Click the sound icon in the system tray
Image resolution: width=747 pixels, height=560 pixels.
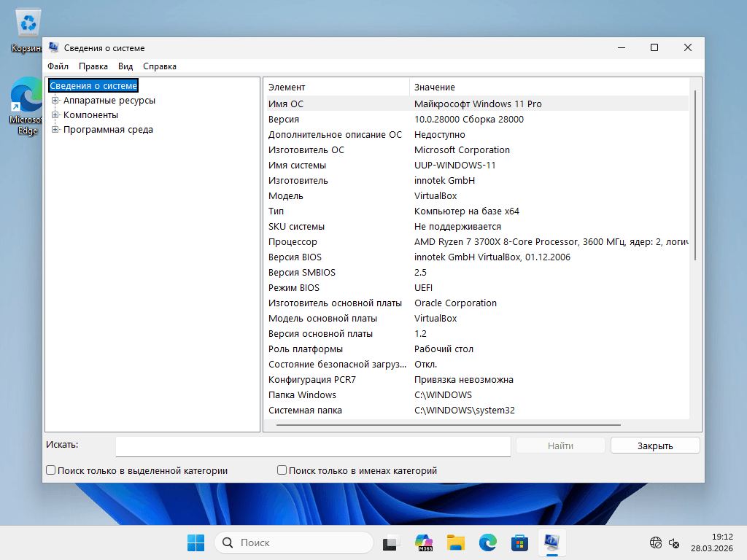[673, 542]
